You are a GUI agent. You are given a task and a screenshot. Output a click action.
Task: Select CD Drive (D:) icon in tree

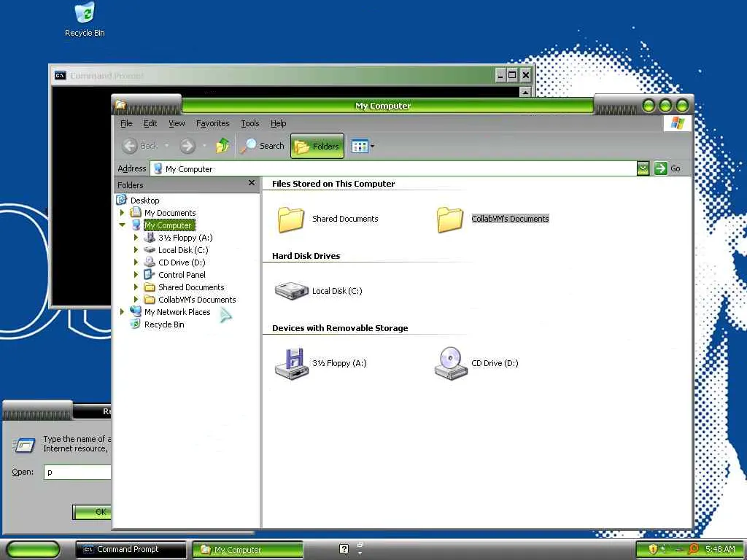150,262
